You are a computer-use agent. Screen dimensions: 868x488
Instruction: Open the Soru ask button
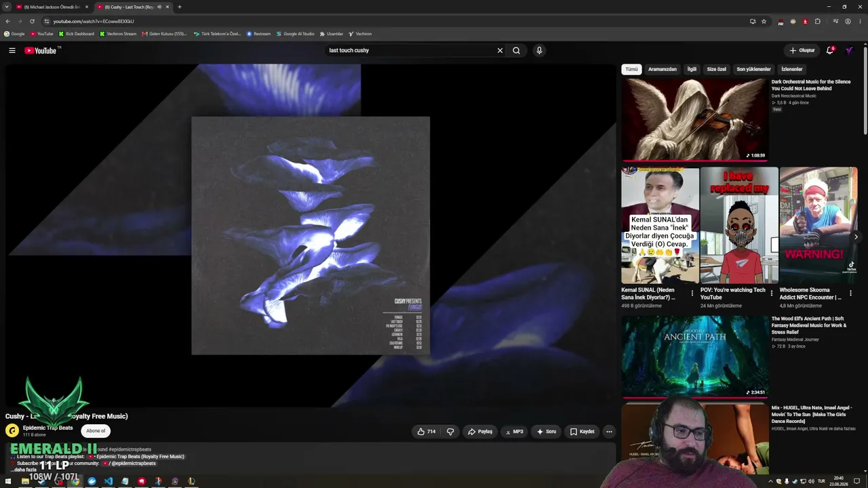547,432
